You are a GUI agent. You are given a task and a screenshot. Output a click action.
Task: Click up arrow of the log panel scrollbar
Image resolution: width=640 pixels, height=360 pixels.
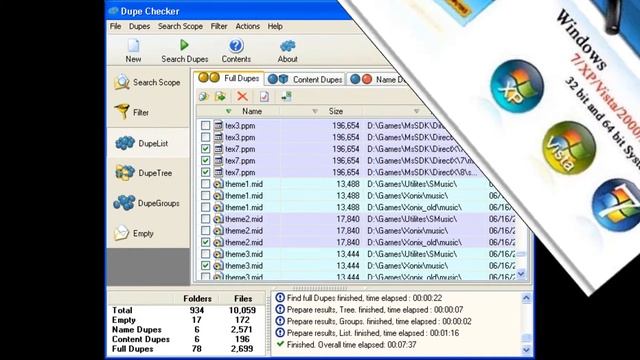pos(526,298)
